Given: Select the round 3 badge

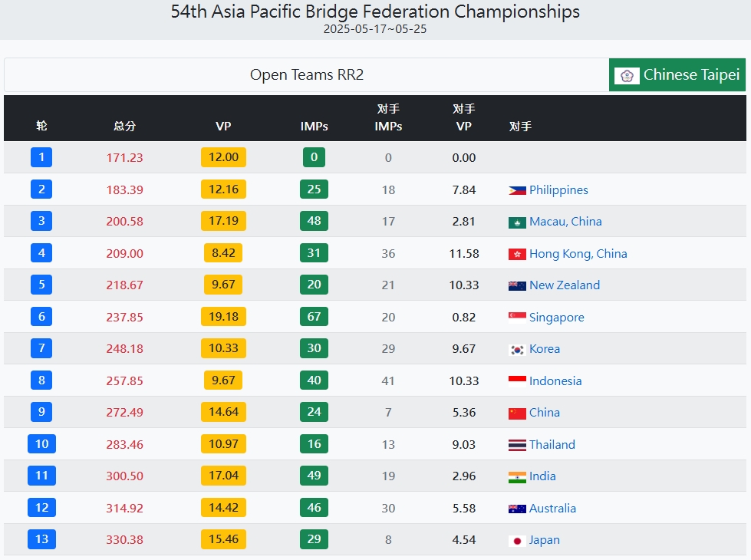Looking at the screenshot, I should (41, 221).
